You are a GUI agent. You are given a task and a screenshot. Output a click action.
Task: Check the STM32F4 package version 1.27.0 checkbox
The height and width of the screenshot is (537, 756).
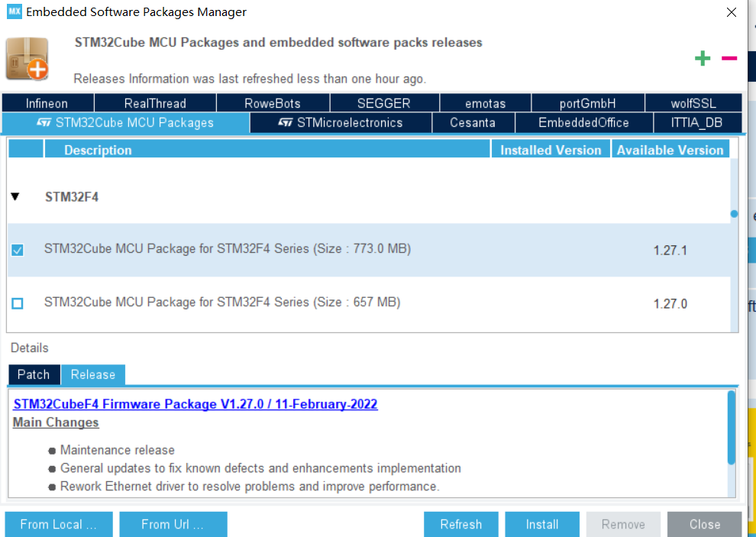[x=18, y=303]
